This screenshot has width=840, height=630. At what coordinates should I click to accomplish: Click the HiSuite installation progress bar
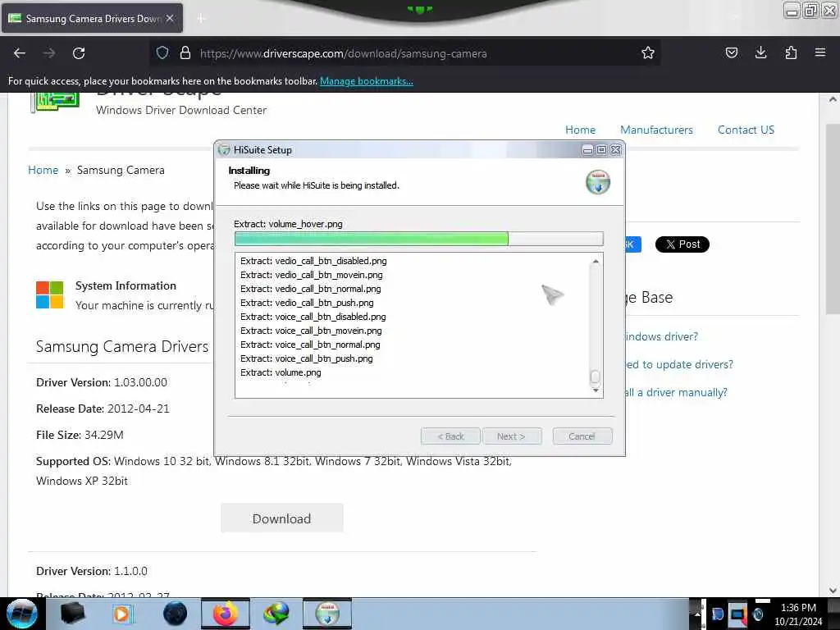coord(419,239)
